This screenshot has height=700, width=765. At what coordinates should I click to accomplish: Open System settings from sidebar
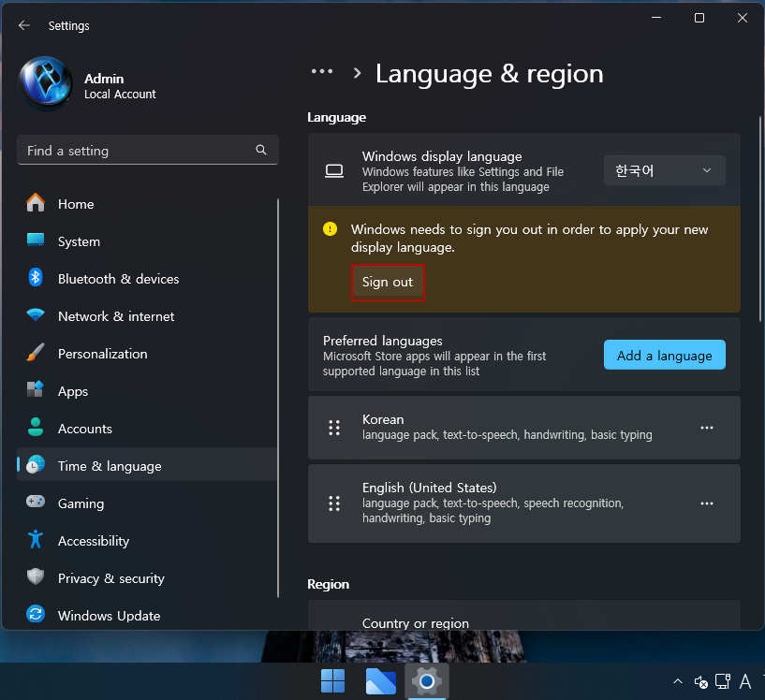pyautogui.click(x=147, y=241)
